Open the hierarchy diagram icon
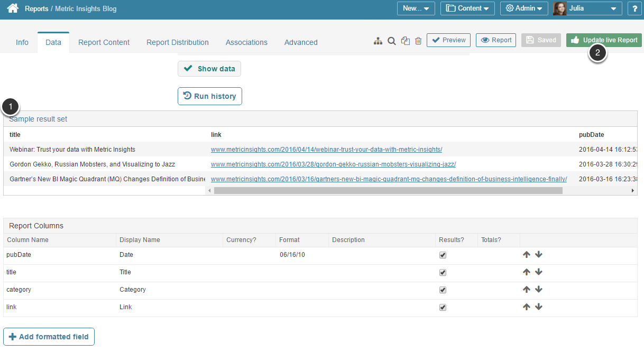This screenshot has height=352, width=644. [378, 41]
